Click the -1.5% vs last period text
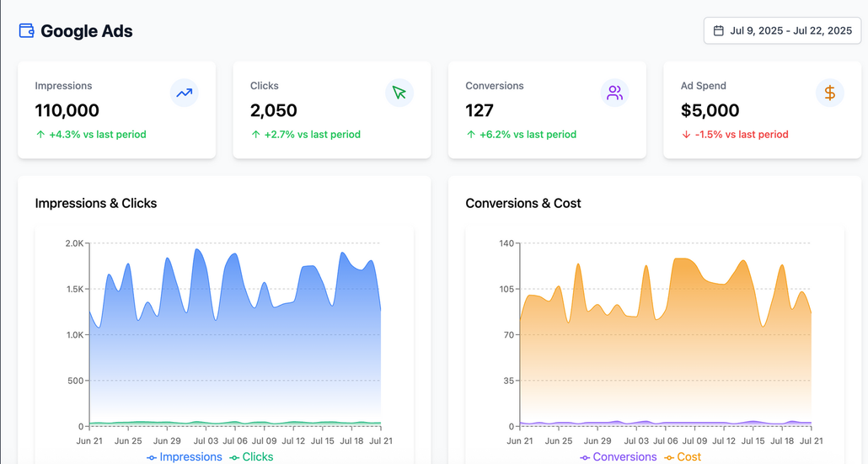The height and width of the screenshot is (464, 868). point(742,135)
